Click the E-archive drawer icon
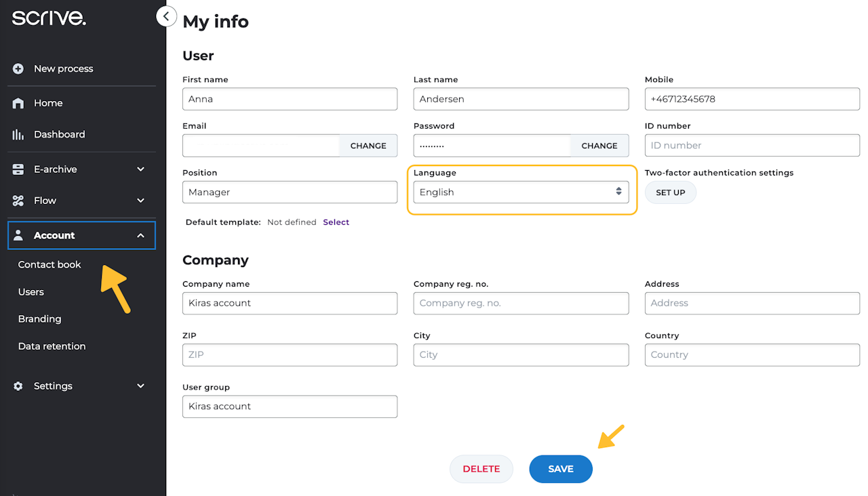868x496 pixels. pos(18,169)
